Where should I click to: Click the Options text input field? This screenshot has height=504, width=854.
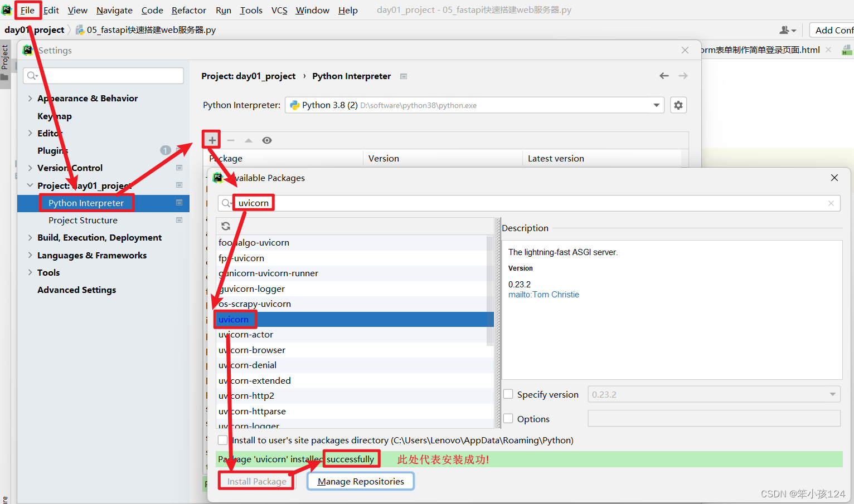714,418
